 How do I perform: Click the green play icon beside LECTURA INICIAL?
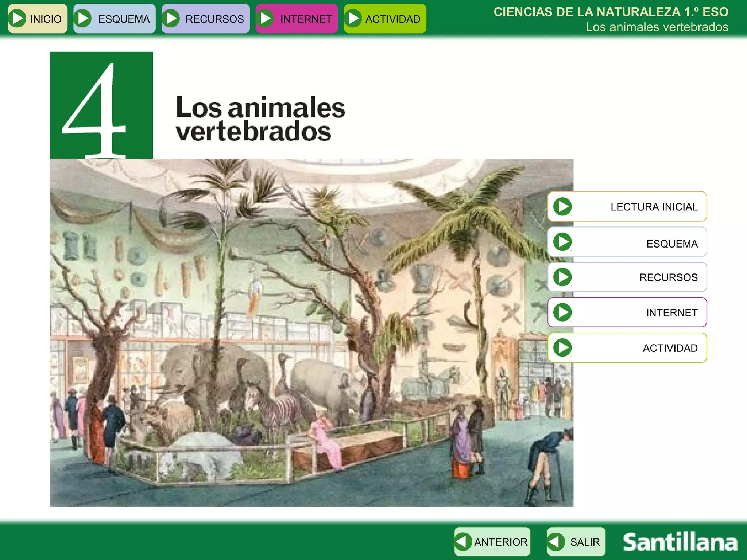562,207
